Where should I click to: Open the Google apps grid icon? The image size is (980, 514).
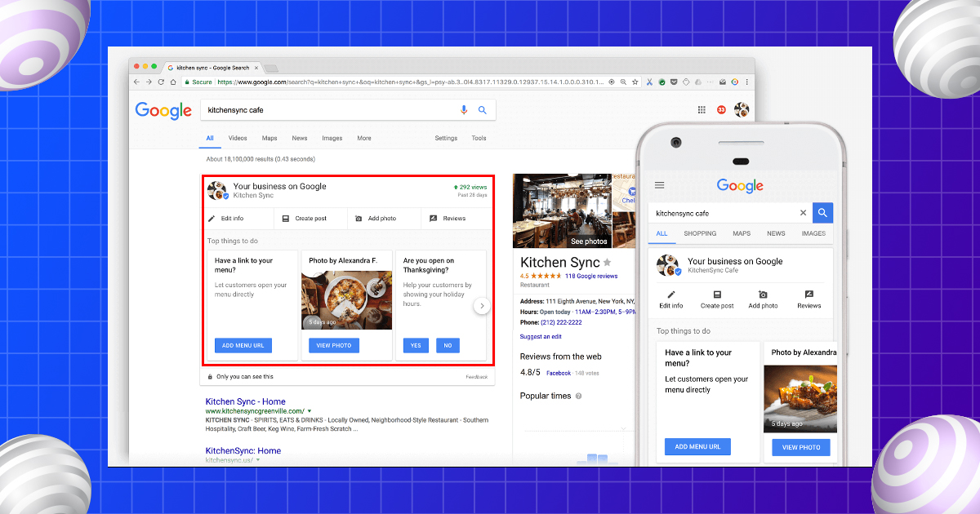coord(701,109)
